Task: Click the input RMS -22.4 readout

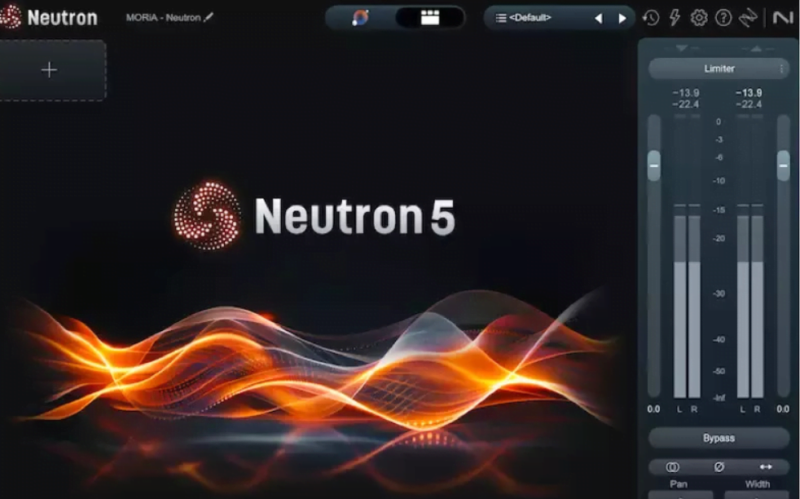Action: click(x=686, y=104)
